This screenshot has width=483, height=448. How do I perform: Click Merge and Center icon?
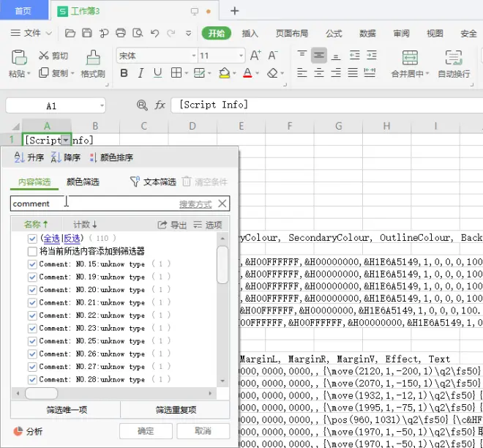point(410,58)
